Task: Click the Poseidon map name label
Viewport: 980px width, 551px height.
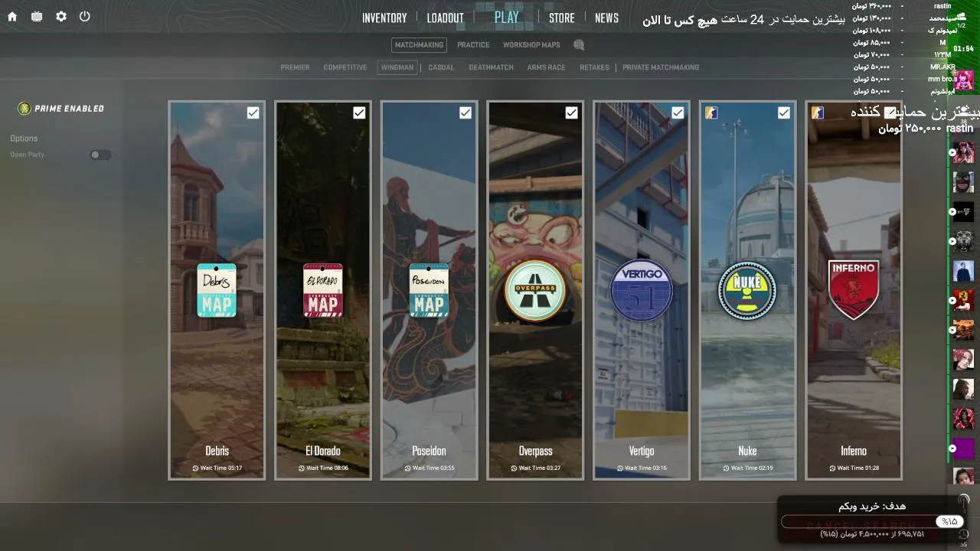Action: [x=429, y=451]
